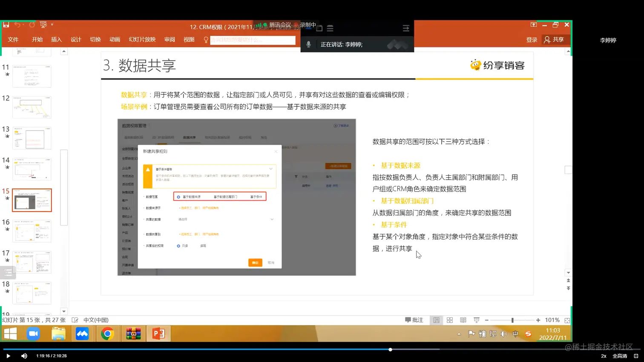Open the 全高清 quality selector
The height and width of the screenshot is (362, 644).
click(620, 356)
